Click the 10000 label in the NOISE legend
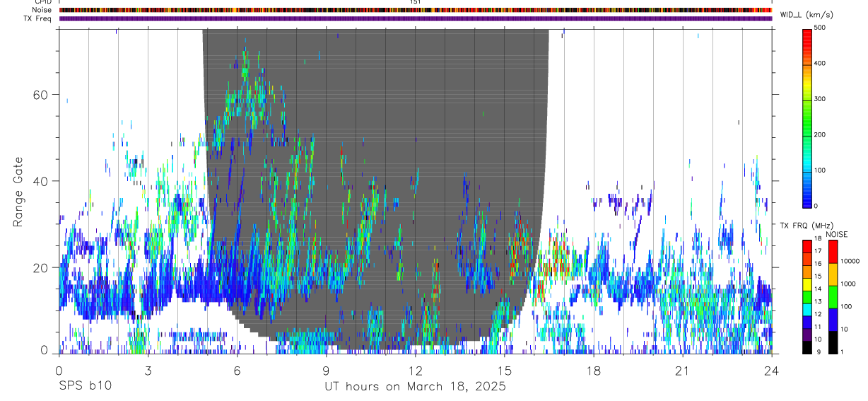Viewport: 868px width, 401px height. 851,262
